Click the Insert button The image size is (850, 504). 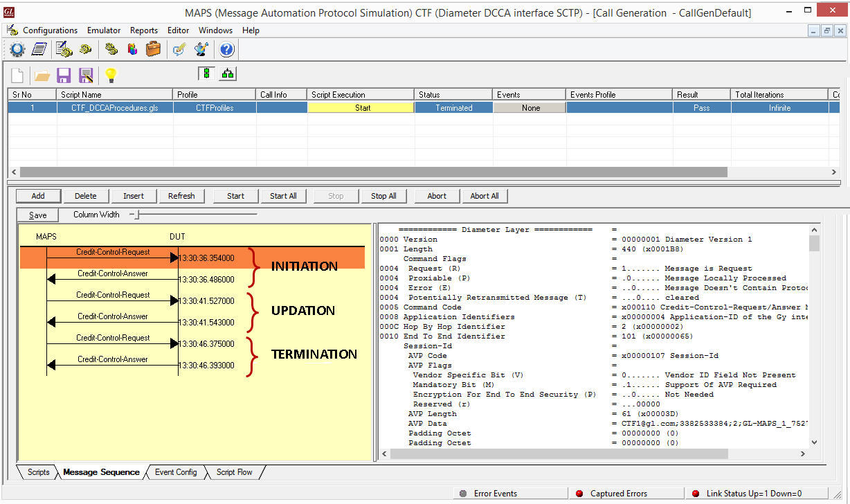tap(134, 196)
